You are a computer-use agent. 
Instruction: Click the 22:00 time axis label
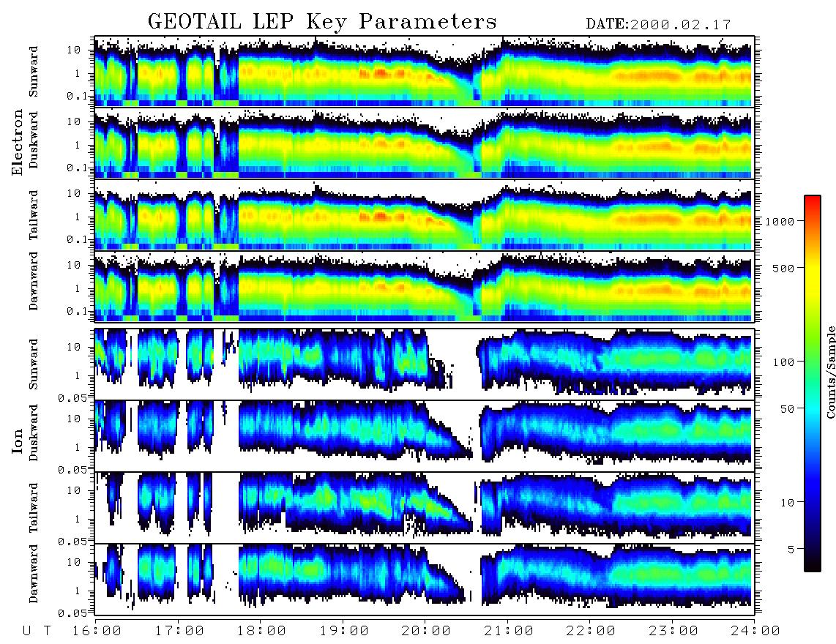point(591,631)
